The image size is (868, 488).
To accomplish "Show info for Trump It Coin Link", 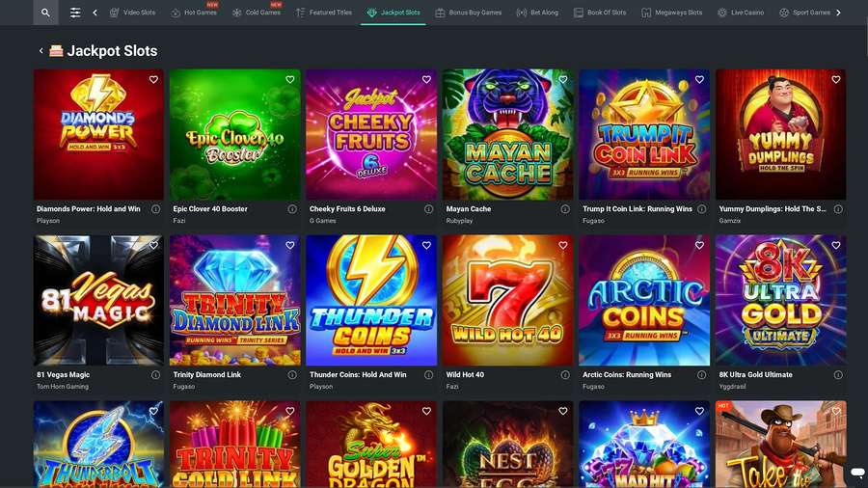I will tap(701, 209).
